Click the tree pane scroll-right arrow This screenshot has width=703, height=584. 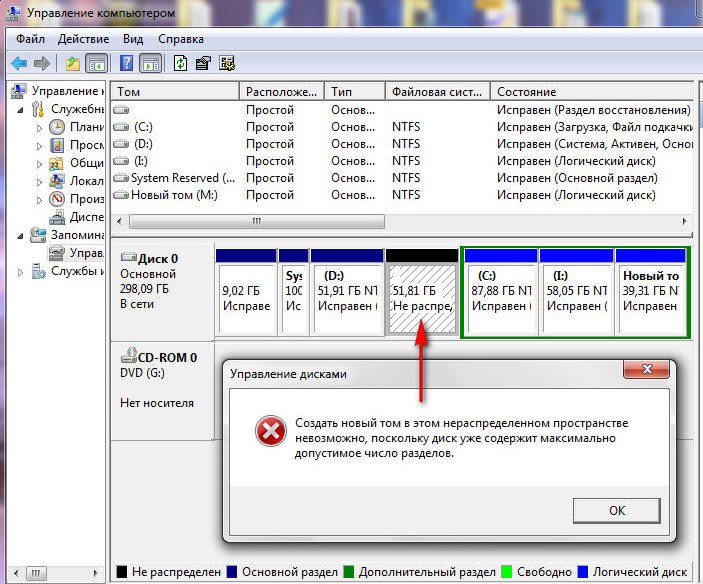click(95, 572)
